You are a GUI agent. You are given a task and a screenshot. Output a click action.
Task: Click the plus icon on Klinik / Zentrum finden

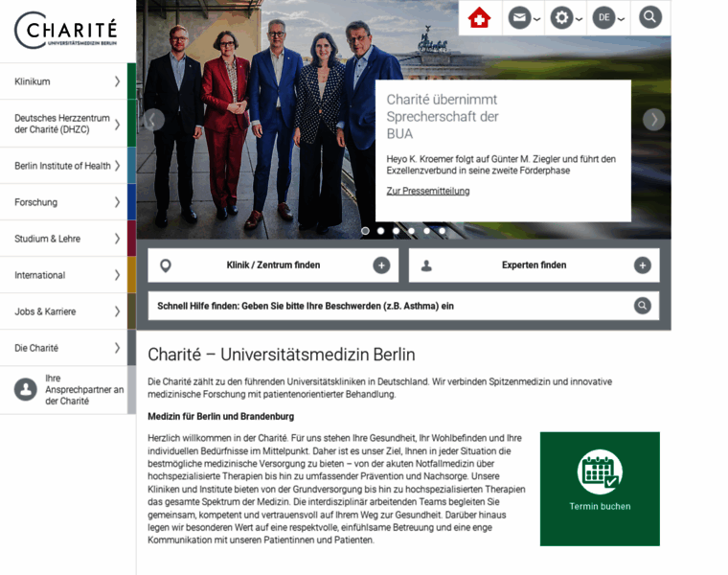click(x=381, y=265)
